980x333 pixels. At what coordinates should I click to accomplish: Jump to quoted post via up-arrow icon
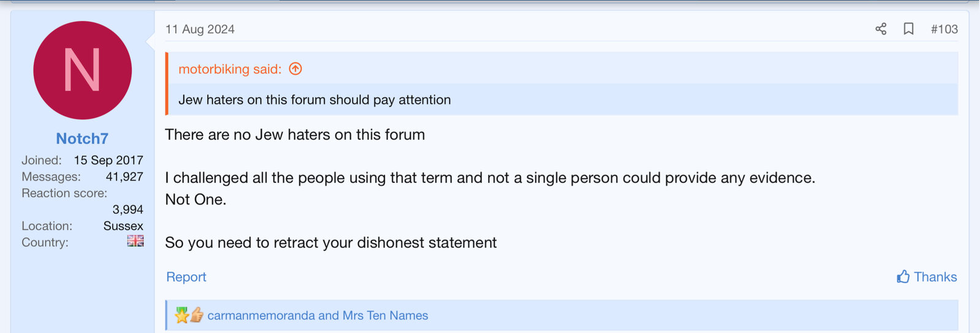click(295, 69)
